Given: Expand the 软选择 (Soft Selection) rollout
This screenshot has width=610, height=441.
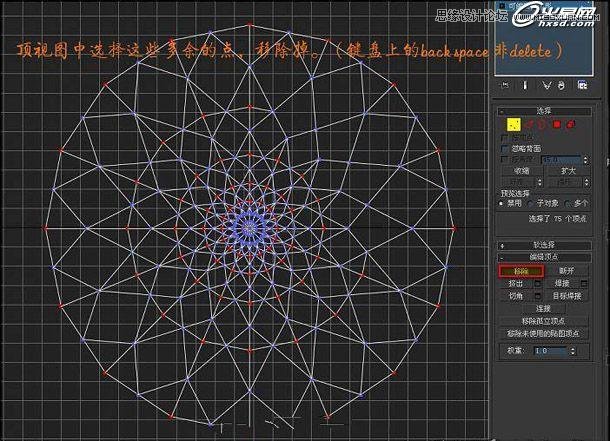Looking at the screenshot, I should tap(544, 245).
